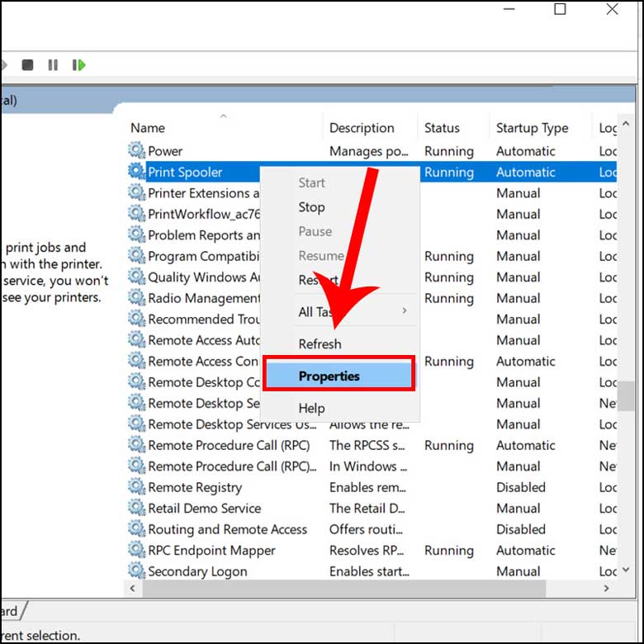Click the Pause Service toolbar icon
The image size is (644, 644).
coord(53,64)
